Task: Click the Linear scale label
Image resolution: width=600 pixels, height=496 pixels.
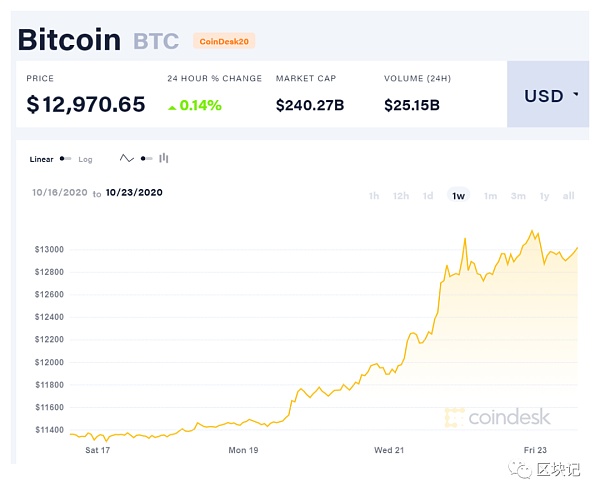Action: click(41, 159)
